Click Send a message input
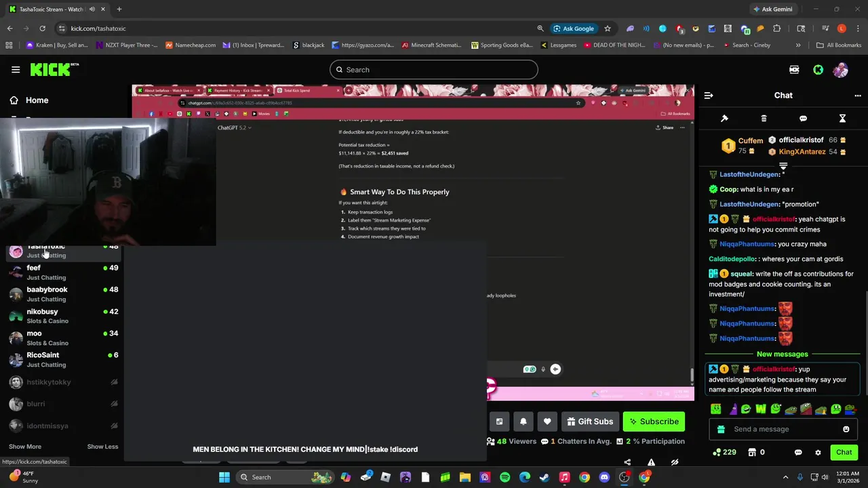 pyautogui.click(x=783, y=429)
